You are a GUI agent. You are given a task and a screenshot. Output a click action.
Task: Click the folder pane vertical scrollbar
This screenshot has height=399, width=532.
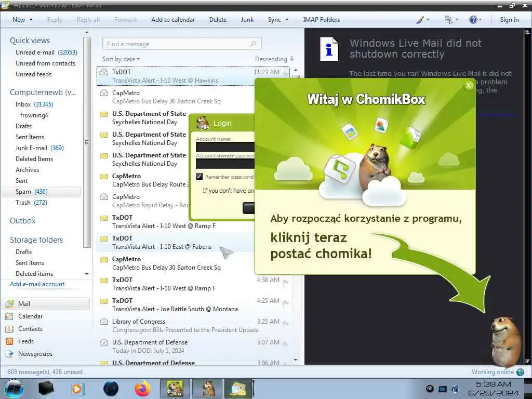point(87,142)
